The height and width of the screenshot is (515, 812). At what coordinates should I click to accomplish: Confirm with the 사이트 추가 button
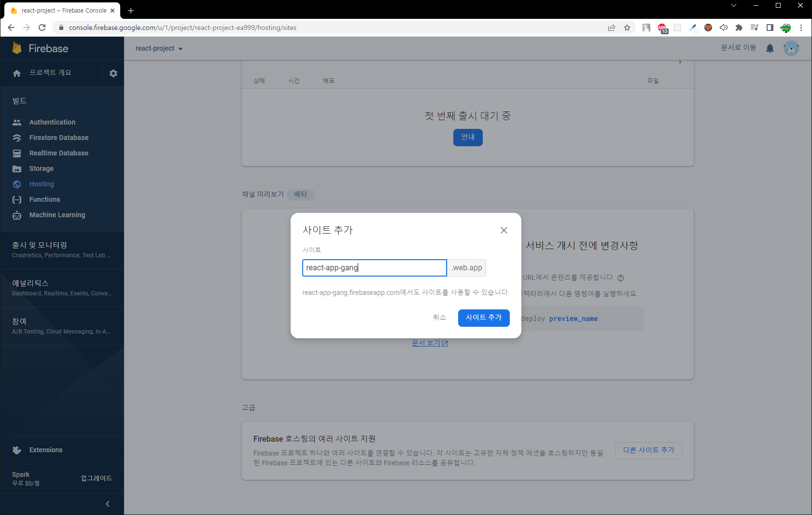484,318
